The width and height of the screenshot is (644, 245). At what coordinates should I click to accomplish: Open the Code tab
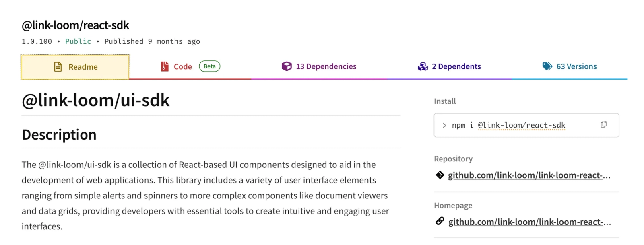(182, 67)
